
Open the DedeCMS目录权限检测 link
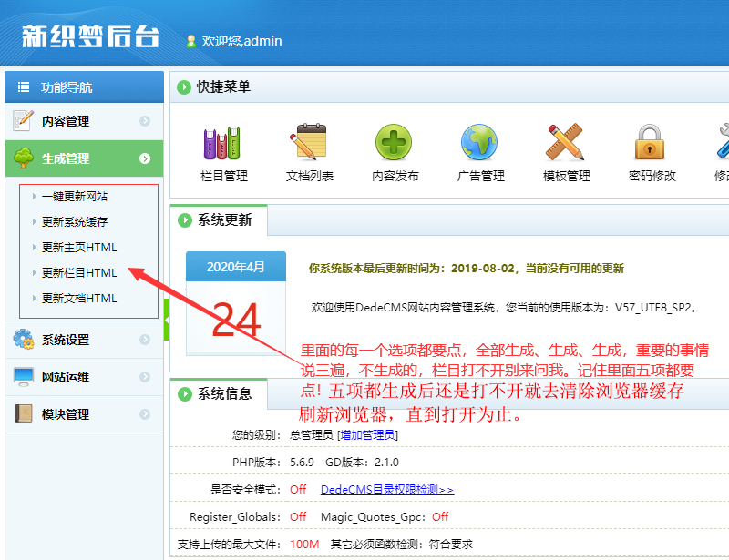386,490
